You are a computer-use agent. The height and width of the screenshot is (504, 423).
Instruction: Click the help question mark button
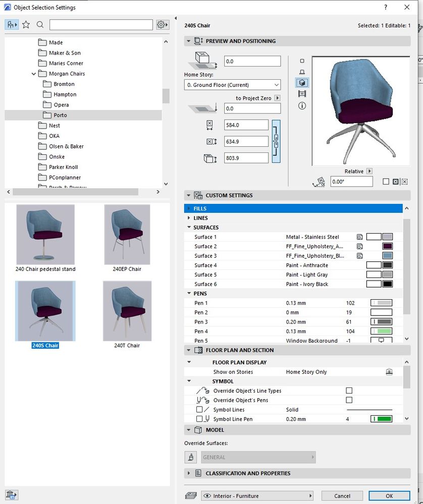(x=386, y=7)
